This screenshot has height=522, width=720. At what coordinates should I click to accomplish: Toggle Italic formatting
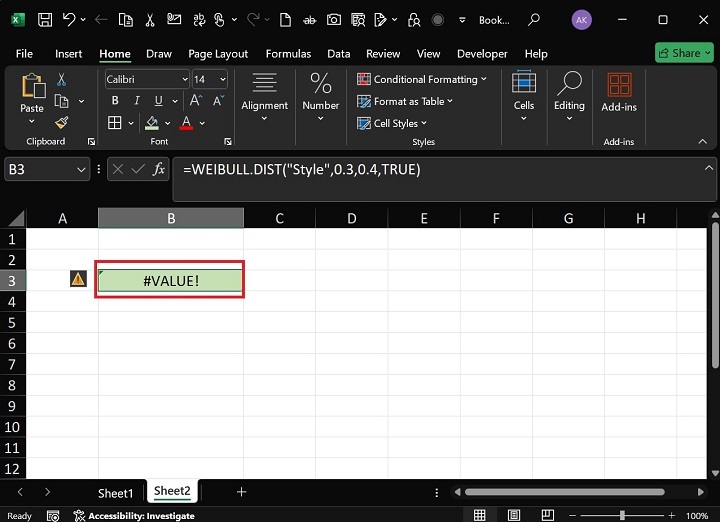(137, 101)
